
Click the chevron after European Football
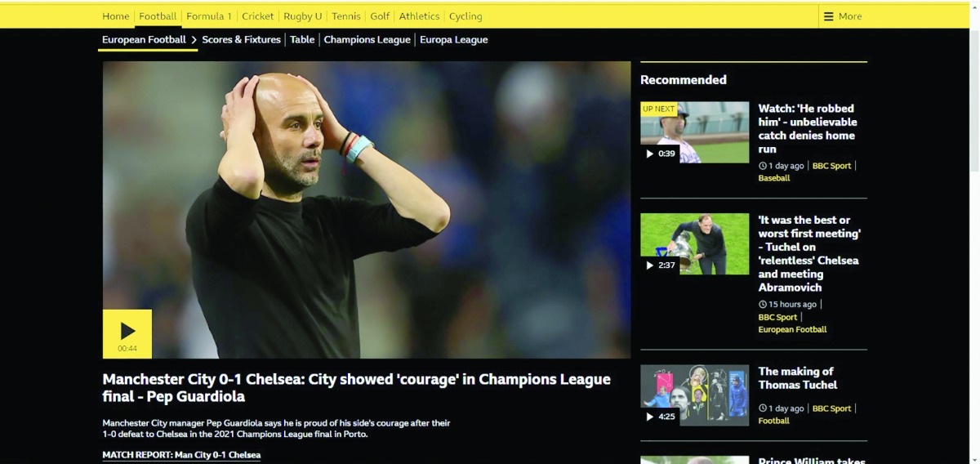click(194, 39)
